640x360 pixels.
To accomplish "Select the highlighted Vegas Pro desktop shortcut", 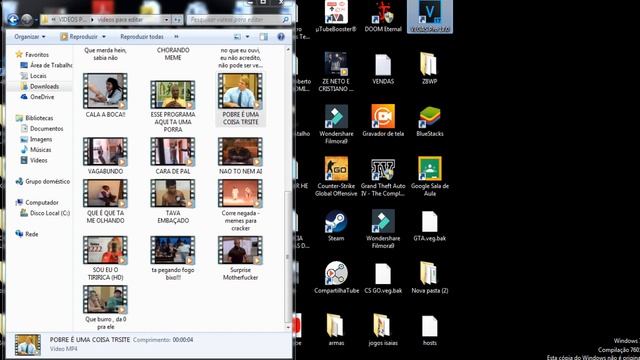I will pyautogui.click(x=430, y=16).
